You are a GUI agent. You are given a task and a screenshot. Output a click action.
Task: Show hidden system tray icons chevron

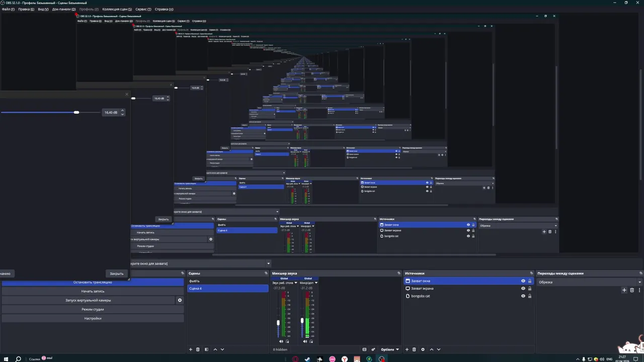[x=577, y=359]
